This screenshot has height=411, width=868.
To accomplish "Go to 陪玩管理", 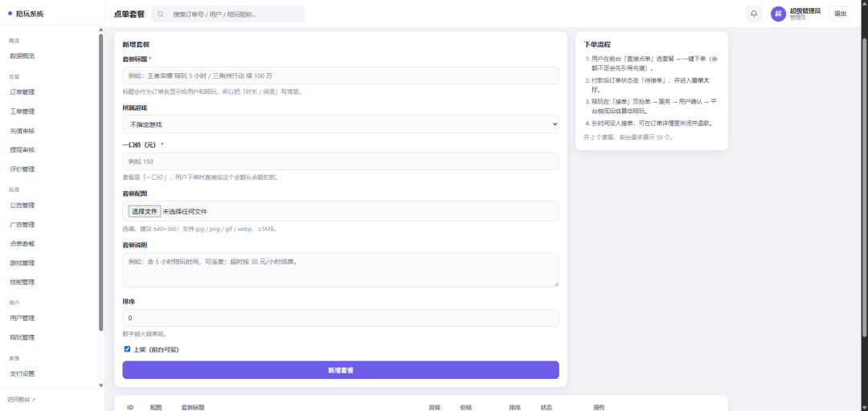I will [x=23, y=337].
